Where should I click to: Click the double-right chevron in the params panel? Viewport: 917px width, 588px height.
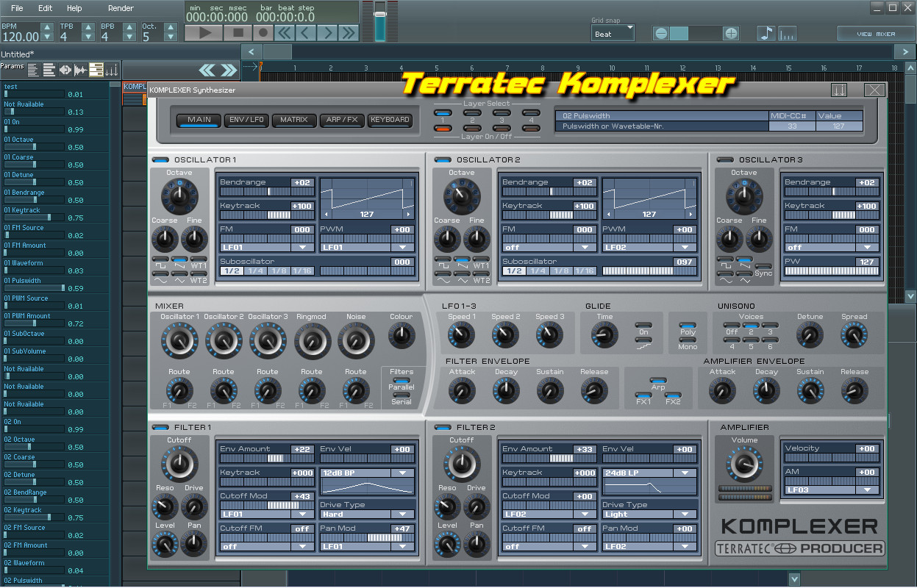[229, 70]
